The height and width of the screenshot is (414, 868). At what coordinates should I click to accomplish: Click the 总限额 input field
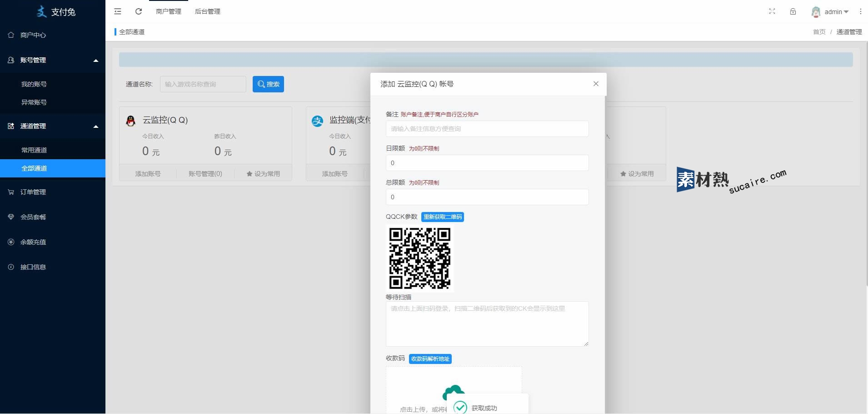click(487, 197)
